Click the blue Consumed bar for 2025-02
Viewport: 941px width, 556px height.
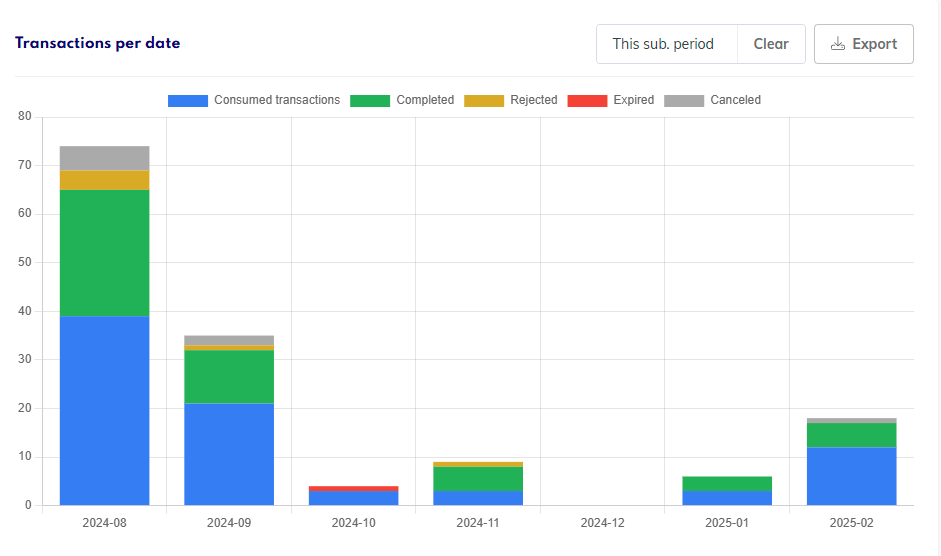(852, 476)
